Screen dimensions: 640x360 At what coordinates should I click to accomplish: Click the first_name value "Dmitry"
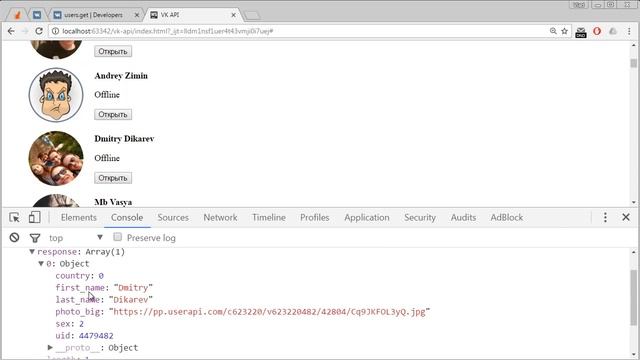pyautogui.click(x=133, y=288)
